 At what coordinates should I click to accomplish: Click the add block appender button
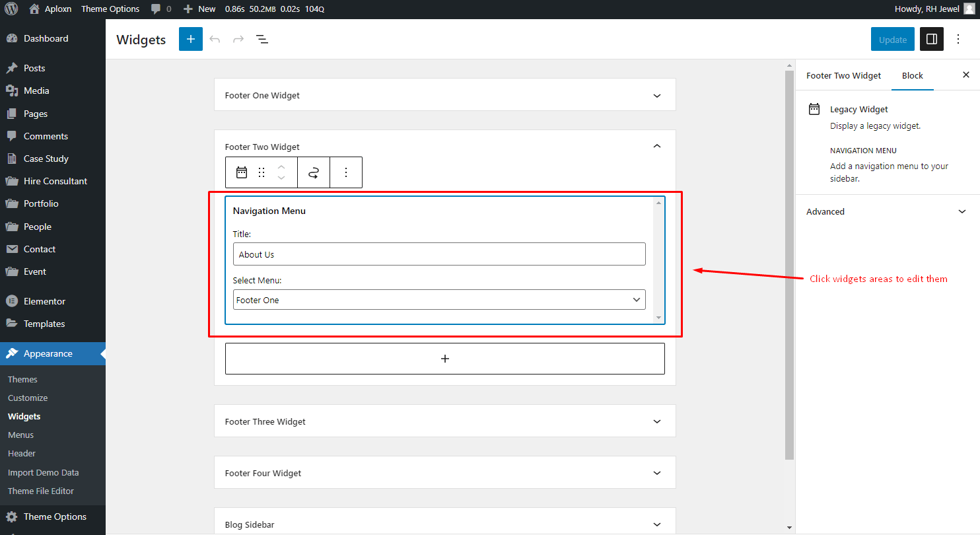coord(445,359)
